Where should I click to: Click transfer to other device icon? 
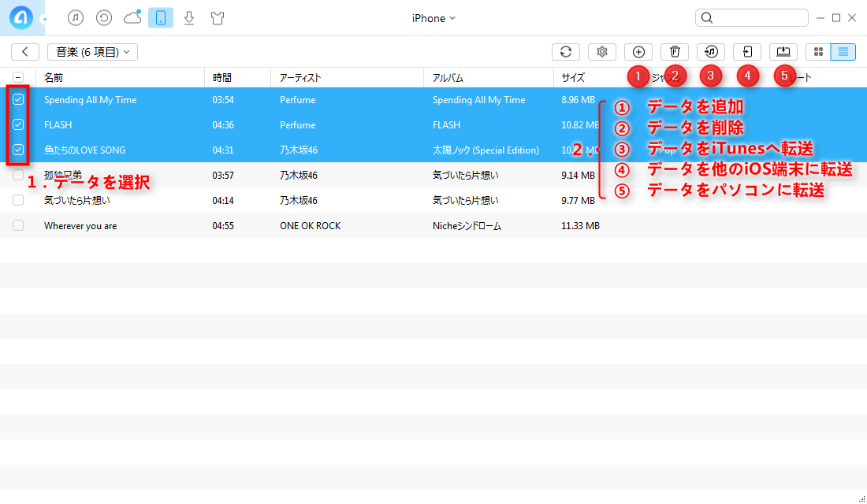pos(747,52)
